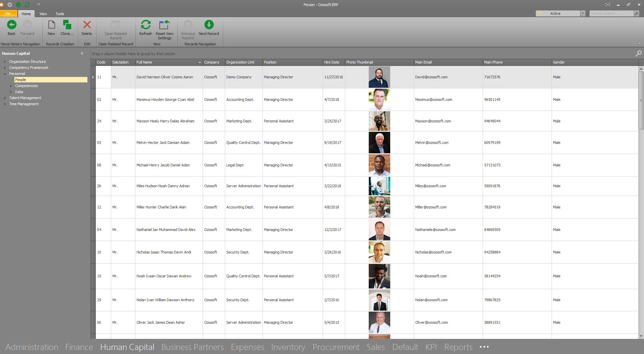Viewport: 644px width, 354px height.
Task: Open grid find panel magnifier icon
Action: coord(638,53)
